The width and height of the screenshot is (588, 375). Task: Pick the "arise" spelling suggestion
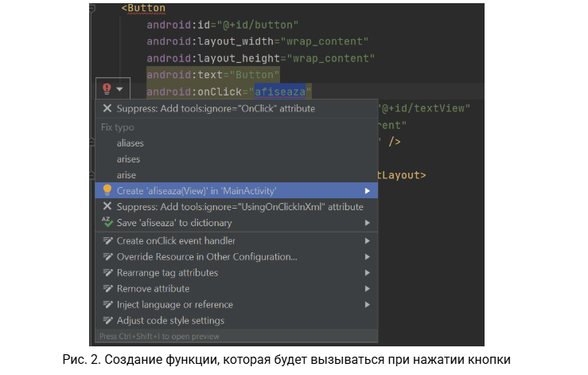pyautogui.click(x=126, y=174)
